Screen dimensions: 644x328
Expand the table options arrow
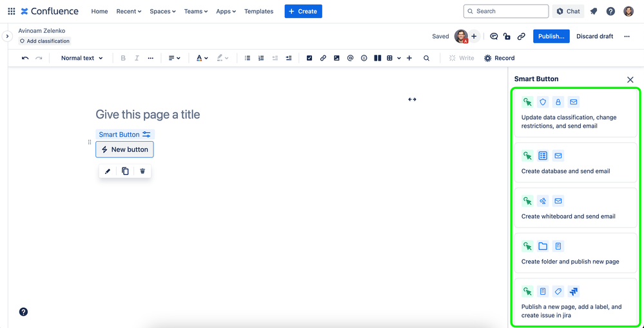coord(399,58)
